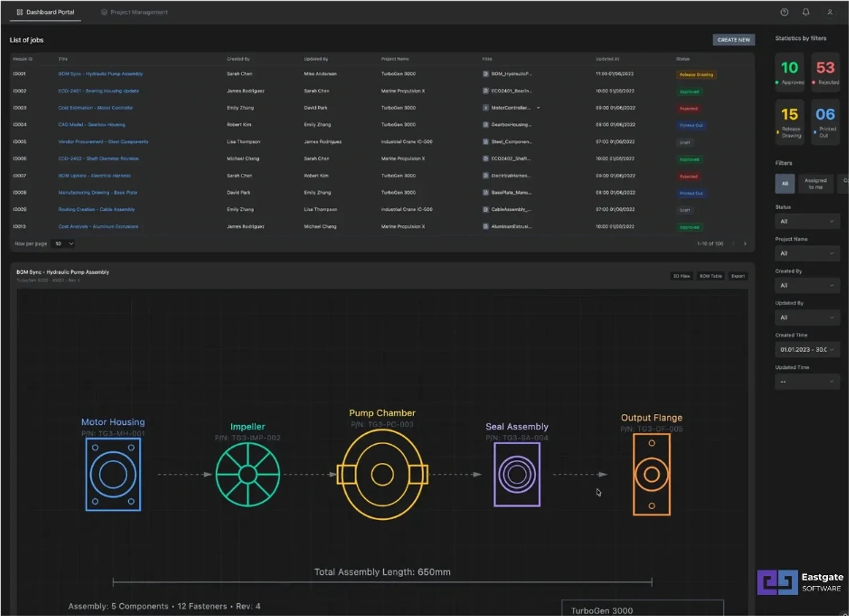
Task: Open the Created By filter dropdown
Action: (x=807, y=285)
